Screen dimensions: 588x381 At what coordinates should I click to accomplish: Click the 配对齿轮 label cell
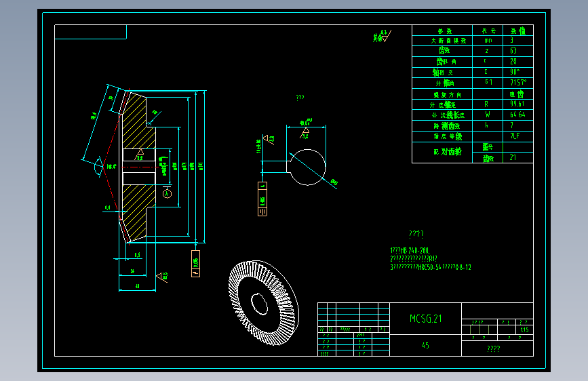pos(442,153)
